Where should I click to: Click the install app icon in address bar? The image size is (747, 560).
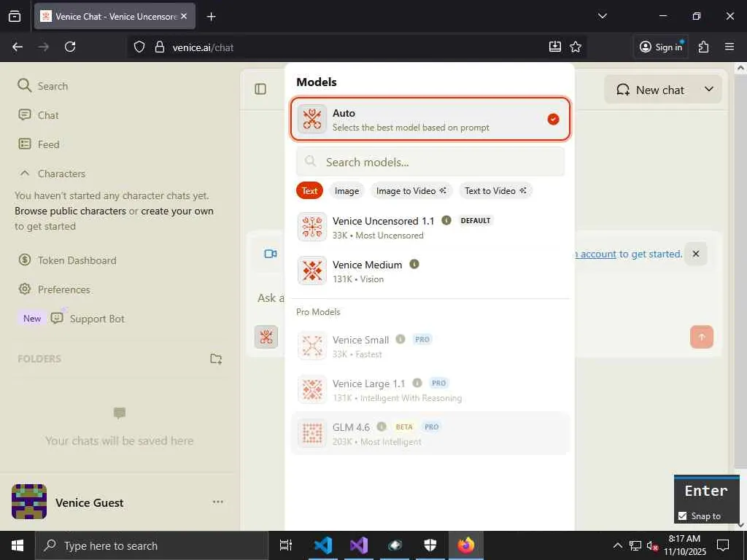point(555,47)
